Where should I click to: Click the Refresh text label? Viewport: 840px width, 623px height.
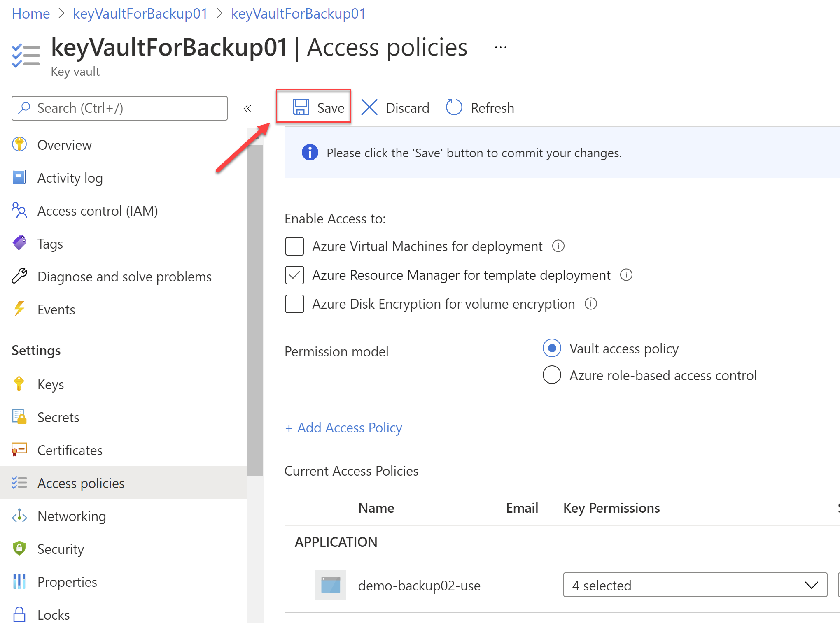point(492,108)
